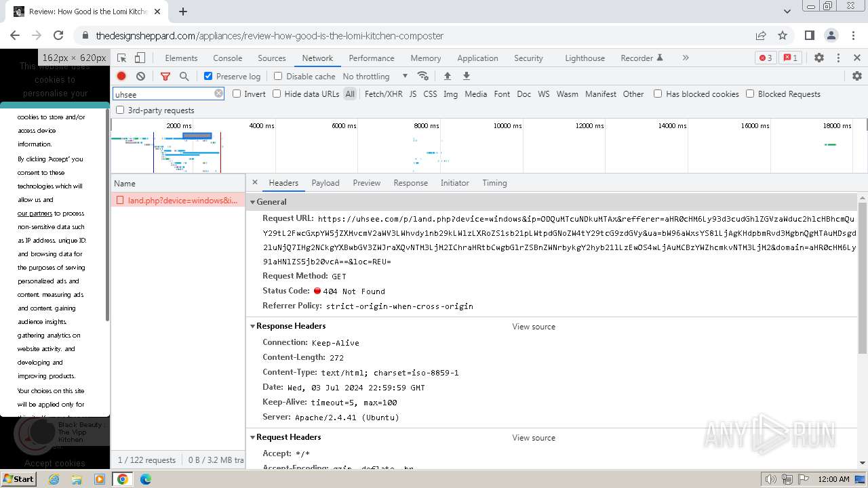View source of Response Headers
Image resolution: width=868 pixels, height=488 pixels.
tap(534, 327)
